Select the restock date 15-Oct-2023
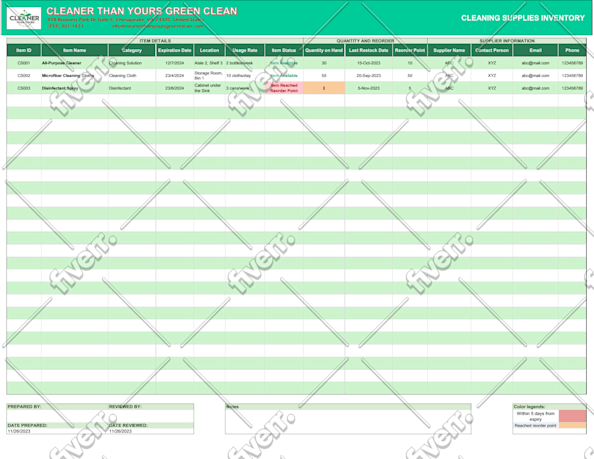 click(x=369, y=63)
